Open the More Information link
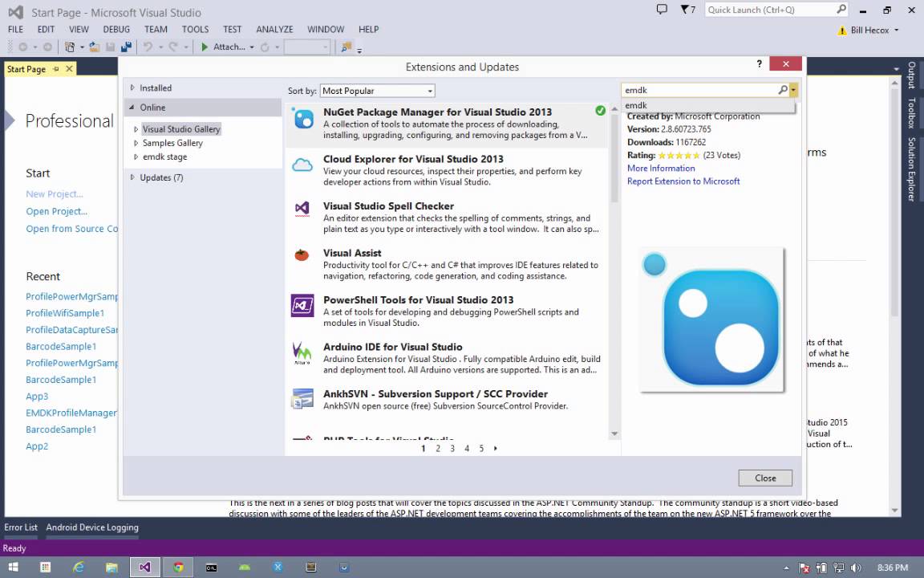Screen dimensions: 924x578 click(661, 168)
